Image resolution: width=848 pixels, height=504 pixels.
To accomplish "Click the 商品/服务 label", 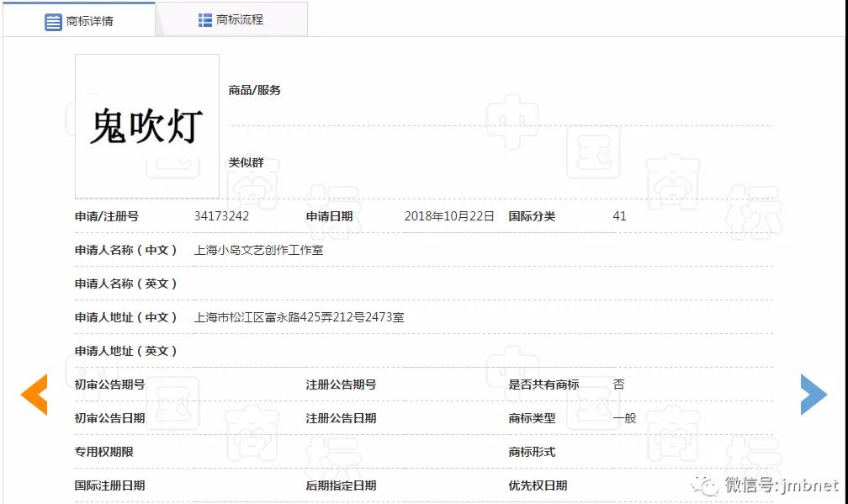I will pos(255,90).
